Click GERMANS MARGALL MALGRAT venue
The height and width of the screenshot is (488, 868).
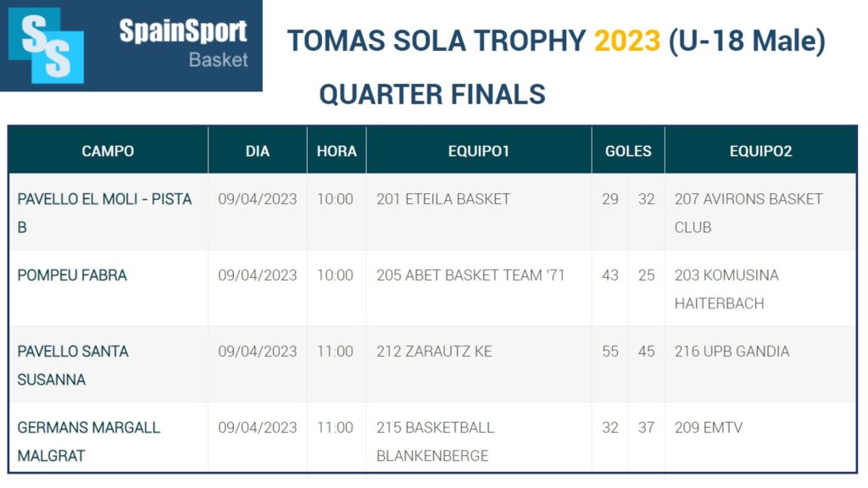pos(88,441)
